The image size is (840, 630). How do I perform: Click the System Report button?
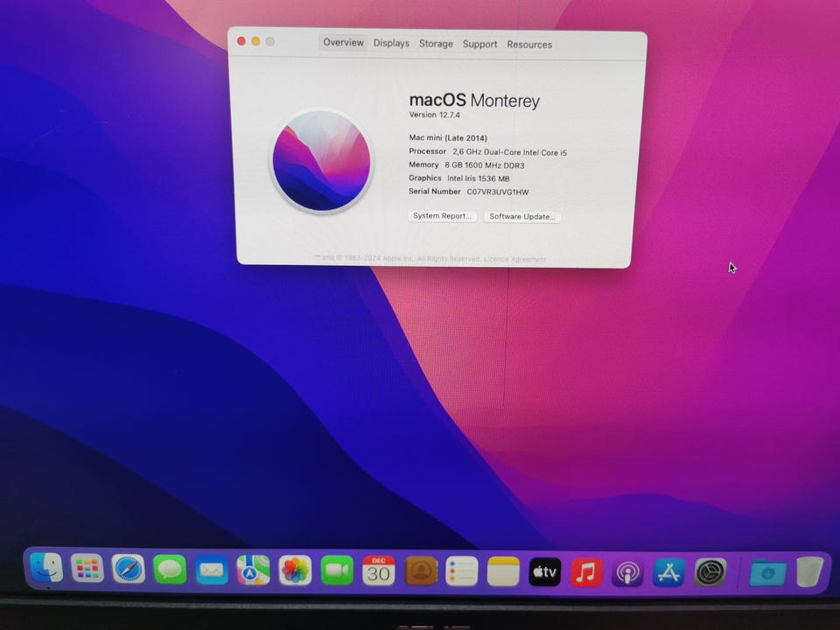pos(442,216)
